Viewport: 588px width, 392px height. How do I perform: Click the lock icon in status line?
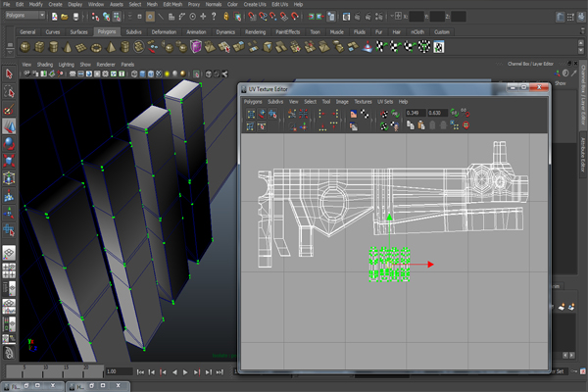(x=225, y=17)
